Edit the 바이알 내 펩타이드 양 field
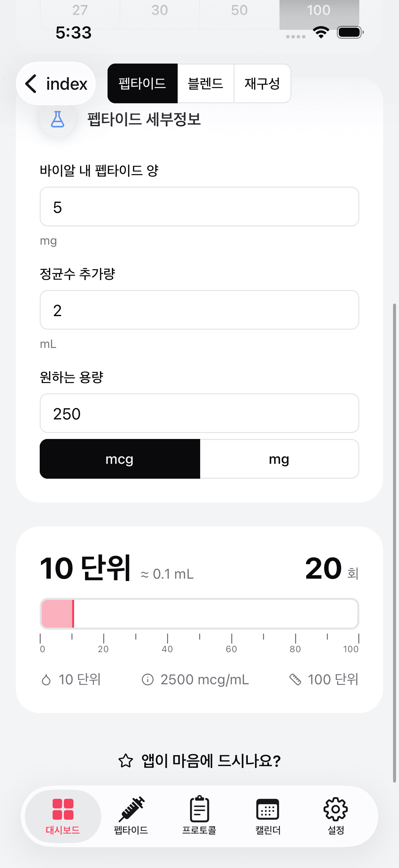The height and width of the screenshot is (868, 399). [199, 207]
